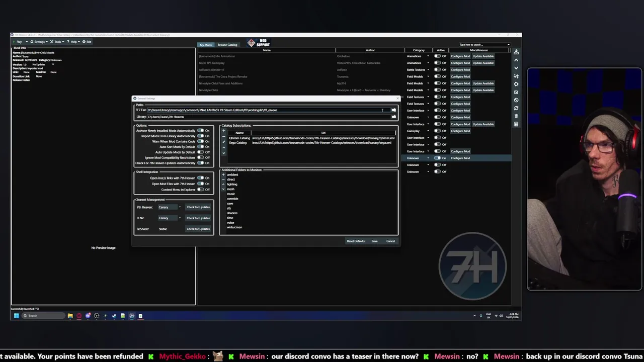
Task: Open the Windows Start menu icon
Action: (16, 316)
